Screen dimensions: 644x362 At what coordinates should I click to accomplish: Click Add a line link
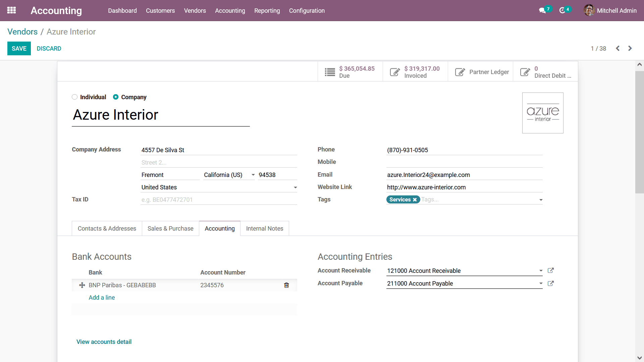102,298
